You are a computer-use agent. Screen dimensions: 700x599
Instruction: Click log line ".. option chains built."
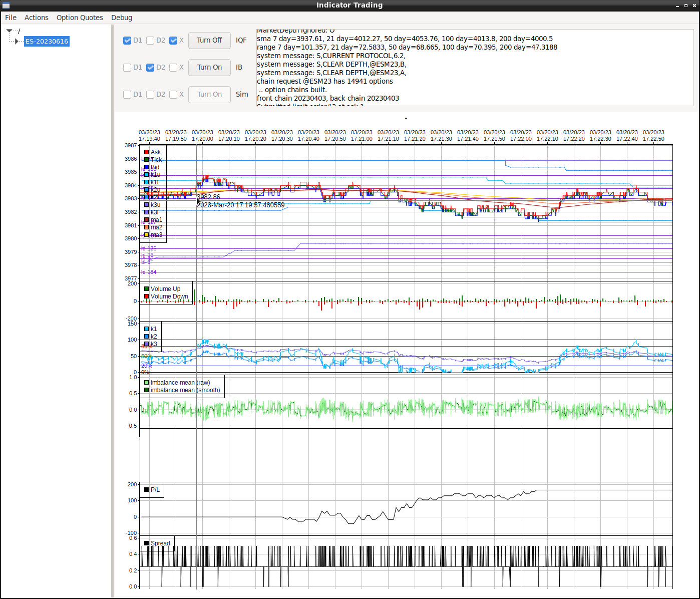(x=292, y=90)
